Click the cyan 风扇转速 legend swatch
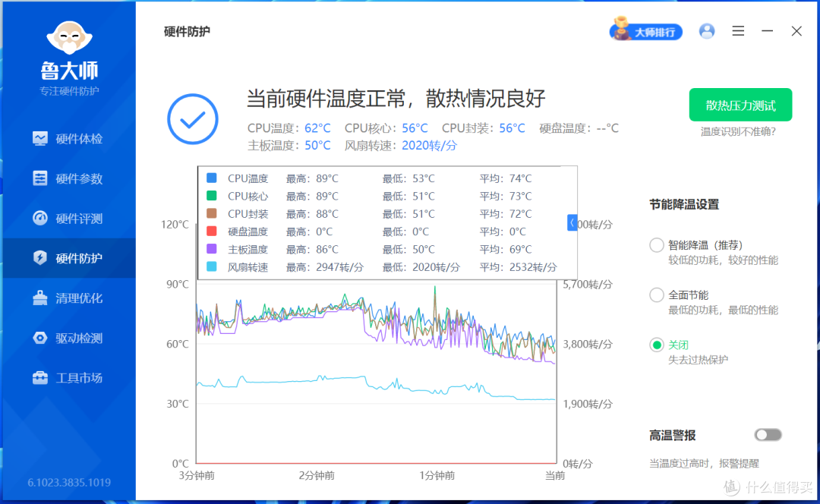The image size is (820, 504). coord(212,266)
